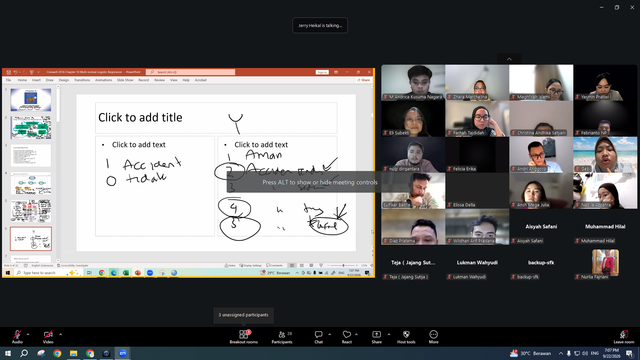Click volume icon in system tray
The image size is (640, 360).
coord(585,353)
